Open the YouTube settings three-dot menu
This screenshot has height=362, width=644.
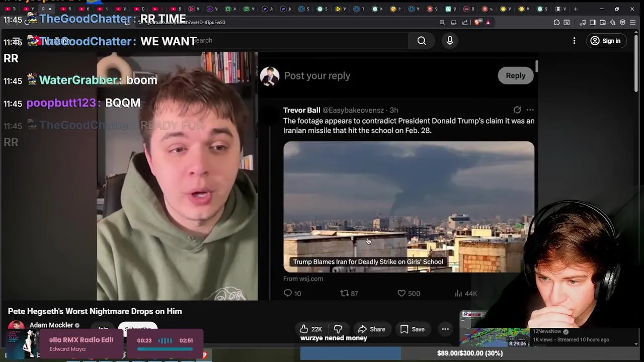click(574, 41)
